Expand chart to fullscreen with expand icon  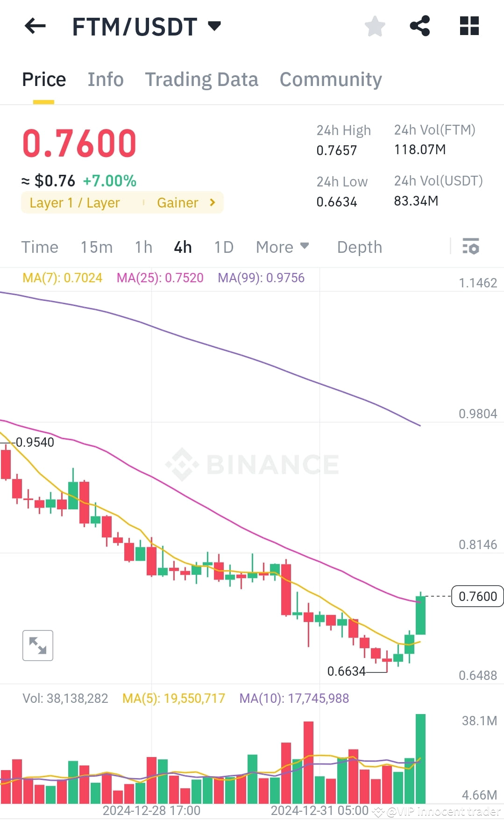click(x=37, y=645)
